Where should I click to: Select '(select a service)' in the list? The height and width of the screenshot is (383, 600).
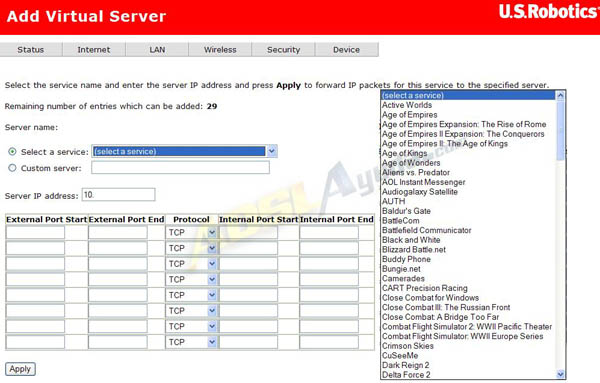[468, 96]
